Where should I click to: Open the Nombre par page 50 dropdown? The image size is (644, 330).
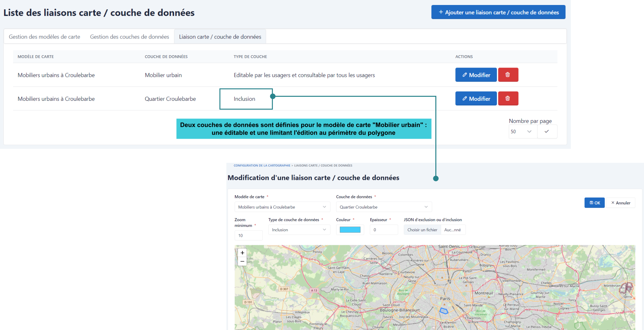523,131
